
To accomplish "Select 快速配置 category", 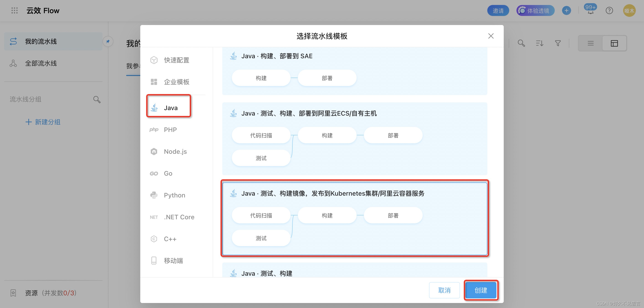I will pyautogui.click(x=176, y=60).
